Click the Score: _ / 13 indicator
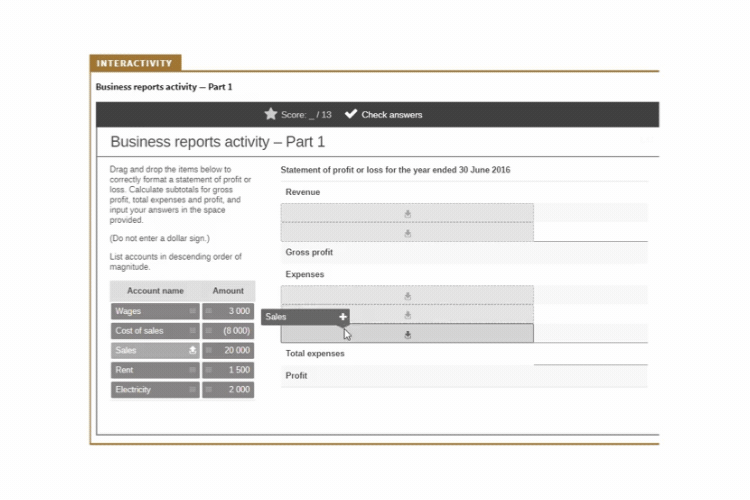This screenshot has height=500, width=750. [x=298, y=114]
